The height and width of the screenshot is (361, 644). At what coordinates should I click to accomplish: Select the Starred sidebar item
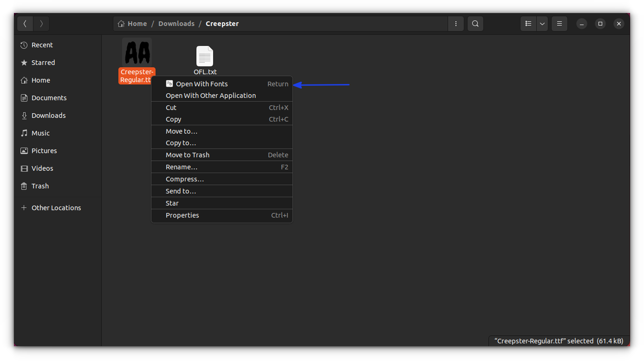(x=43, y=62)
